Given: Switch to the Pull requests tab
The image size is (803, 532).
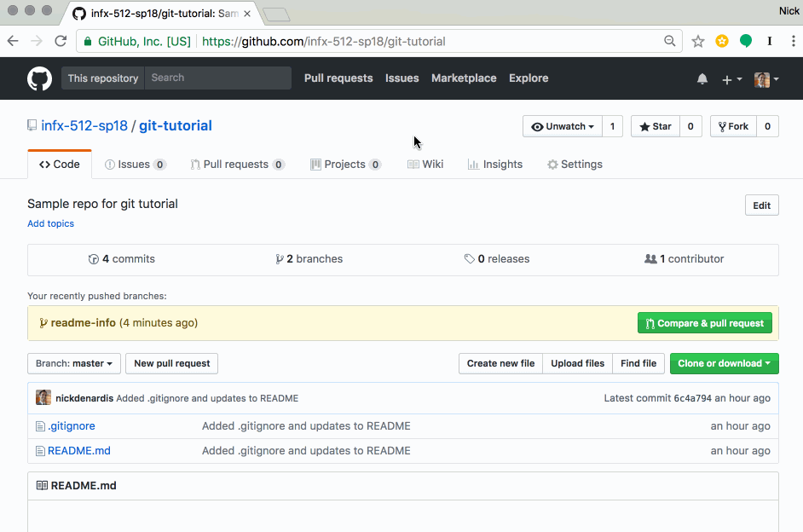Looking at the screenshot, I should click(237, 164).
